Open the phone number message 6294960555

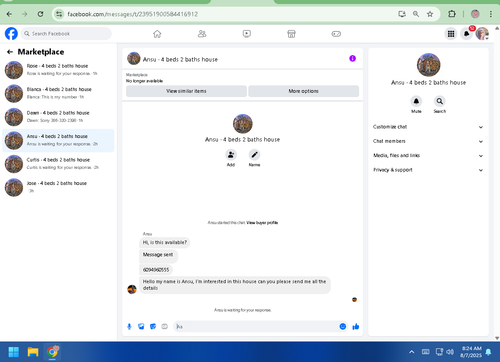tap(156, 270)
